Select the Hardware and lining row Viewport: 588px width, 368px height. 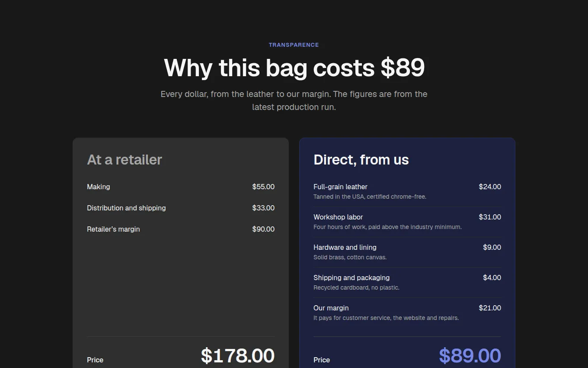tap(407, 252)
